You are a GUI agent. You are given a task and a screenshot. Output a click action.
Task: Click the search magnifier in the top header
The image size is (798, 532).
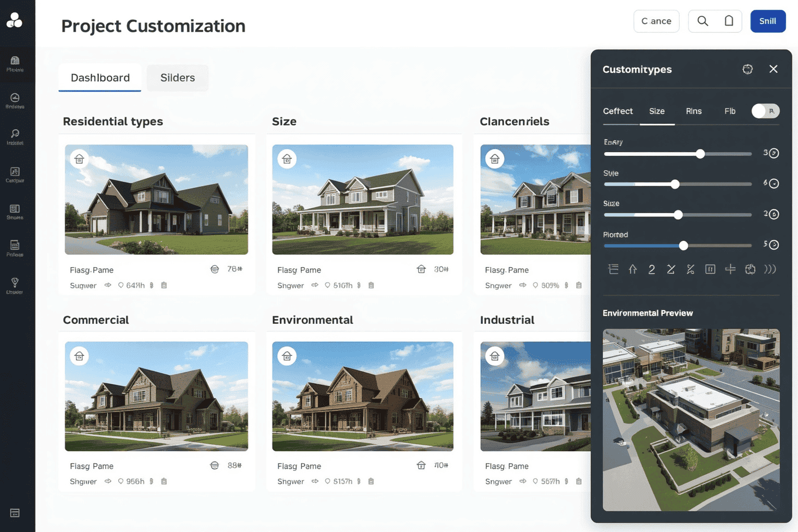[703, 21]
